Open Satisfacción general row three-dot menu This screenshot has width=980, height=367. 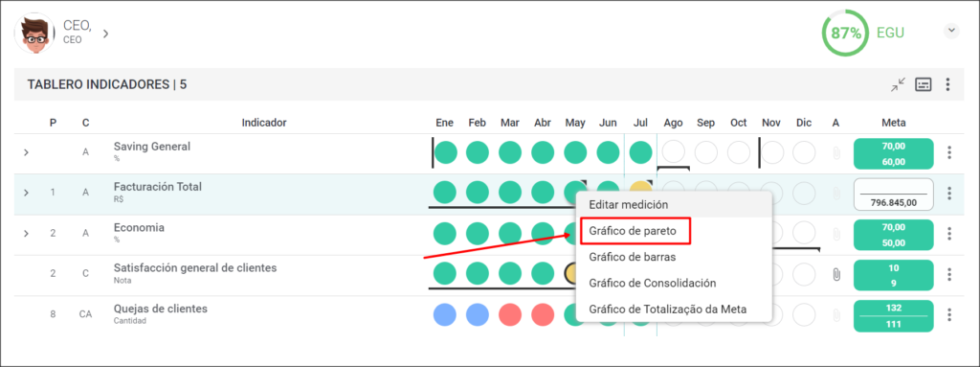coord(949,274)
